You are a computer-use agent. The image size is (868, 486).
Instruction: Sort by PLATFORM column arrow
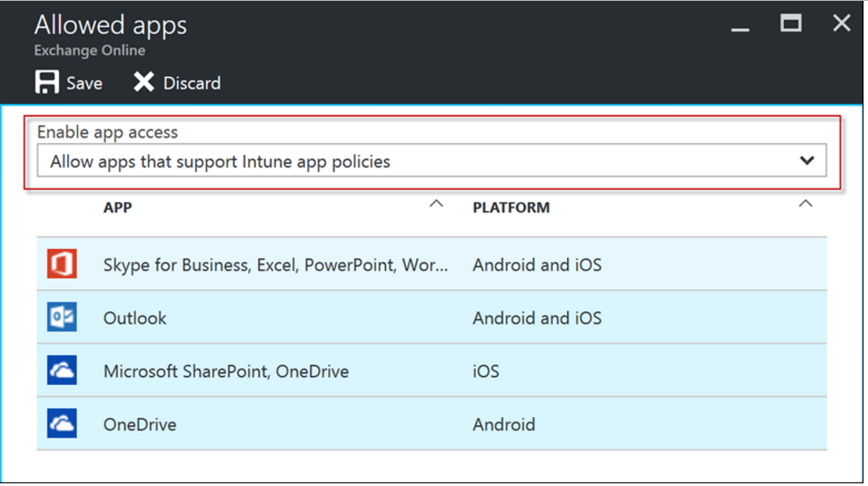pyautogui.click(x=805, y=204)
